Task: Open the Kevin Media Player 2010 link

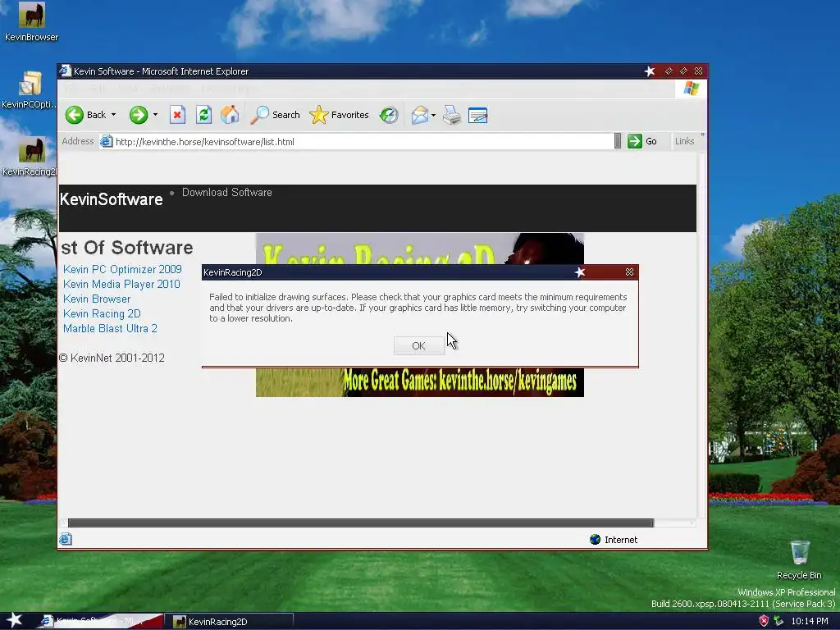Action: click(121, 285)
